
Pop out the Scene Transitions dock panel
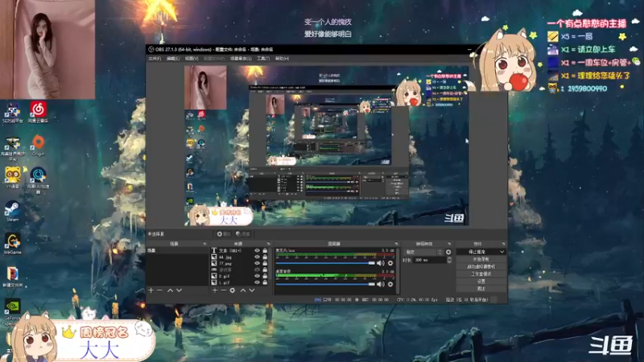click(449, 244)
